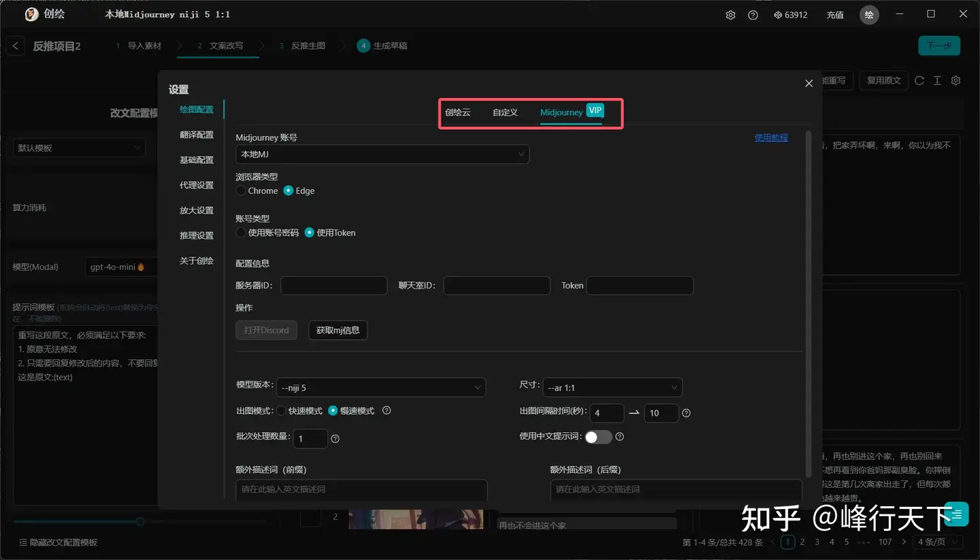
Task: Go to page 2 in pagination
Action: click(803, 542)
